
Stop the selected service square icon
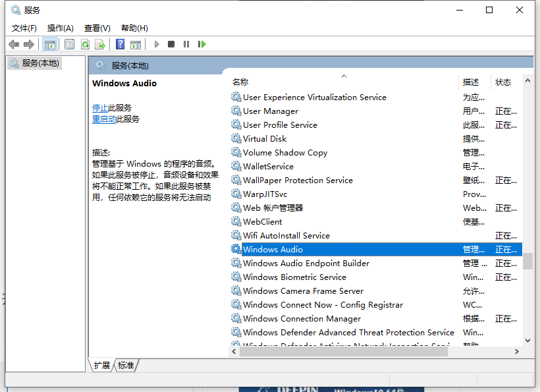(171, 43)
